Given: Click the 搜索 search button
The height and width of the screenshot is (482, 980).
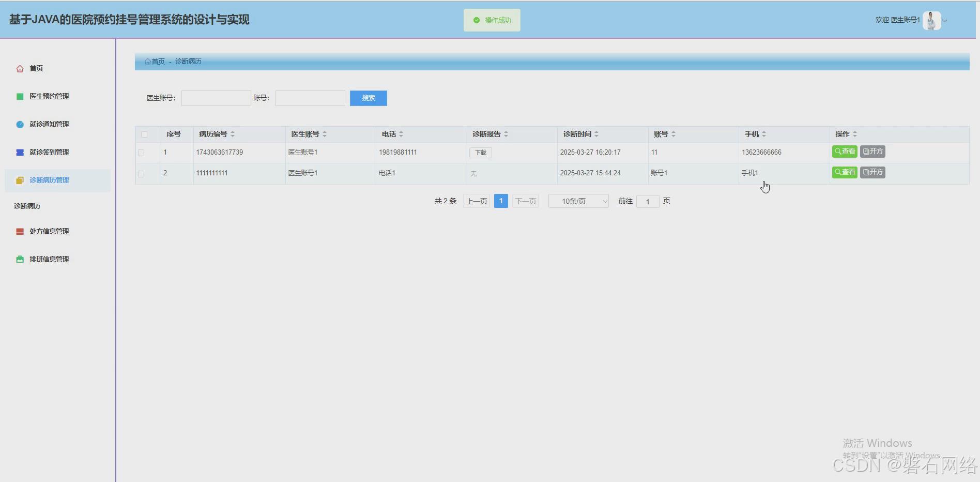Looking at the screenshot, I should pyautogui.click(x=369, y=98).
